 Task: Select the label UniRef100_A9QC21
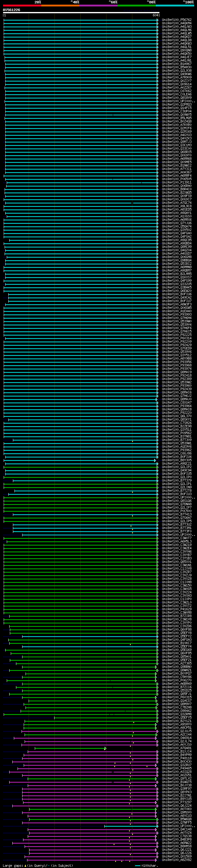(177, 464)
